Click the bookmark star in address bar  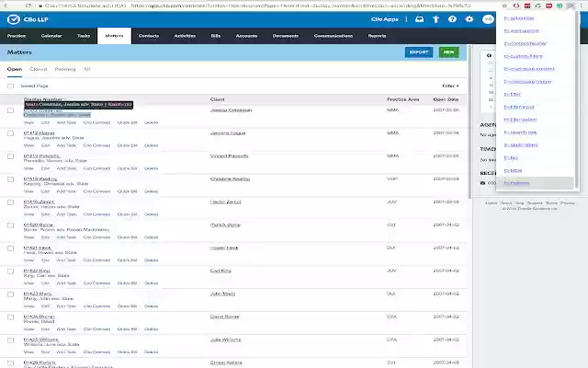coord(504,6)
